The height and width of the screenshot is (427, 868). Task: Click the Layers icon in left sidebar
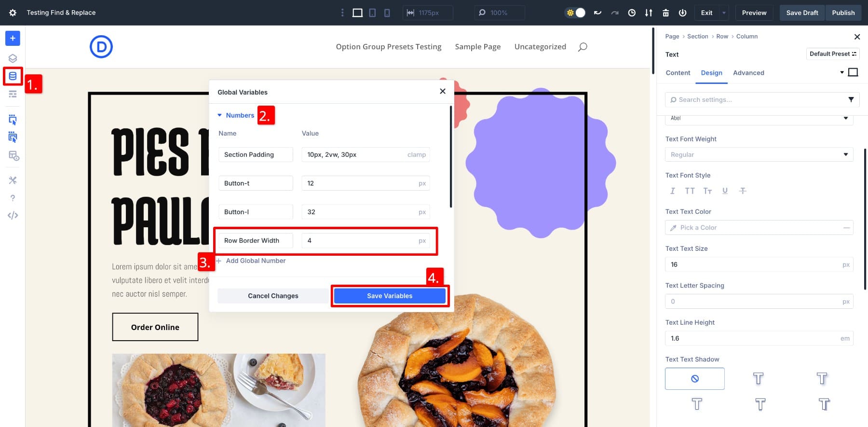[x=13, y=58]
